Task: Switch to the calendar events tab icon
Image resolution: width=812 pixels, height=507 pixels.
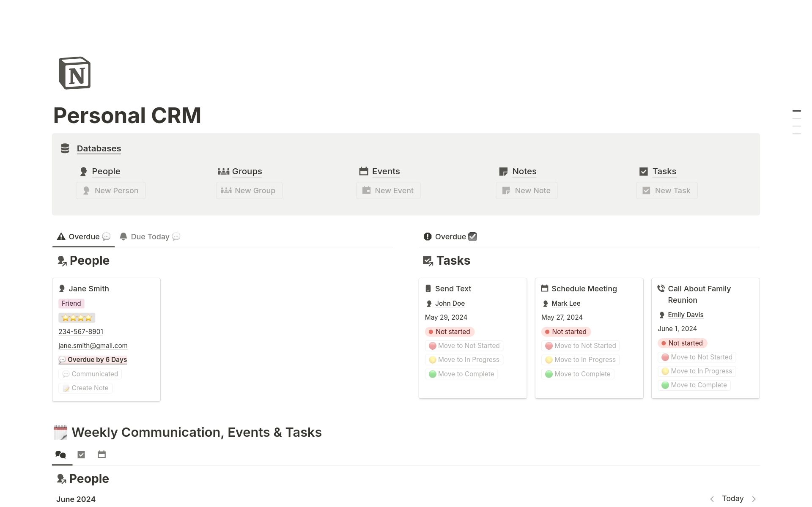Action: coord(101,455)
